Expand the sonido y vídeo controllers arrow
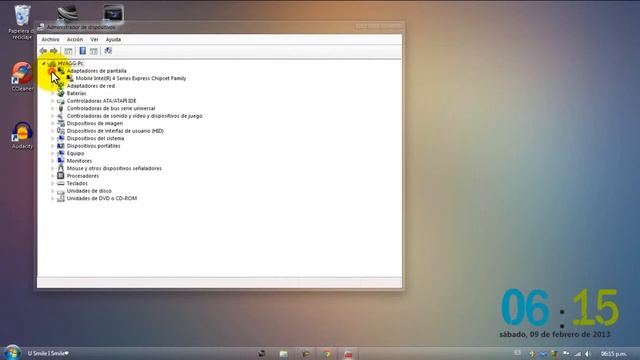Image resolution: width=640 pixels, height=360 pixels. pyautogui.click(x=52, y=116)
